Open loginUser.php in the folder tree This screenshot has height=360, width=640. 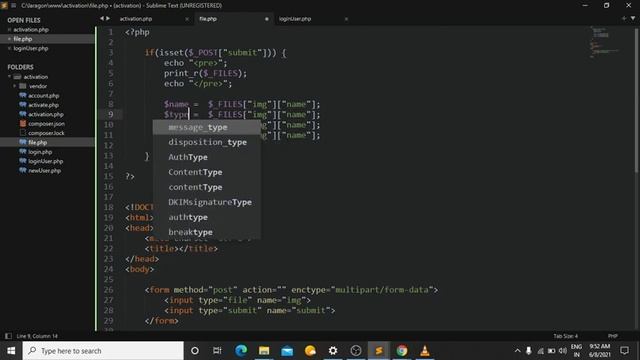coord(45,161)
